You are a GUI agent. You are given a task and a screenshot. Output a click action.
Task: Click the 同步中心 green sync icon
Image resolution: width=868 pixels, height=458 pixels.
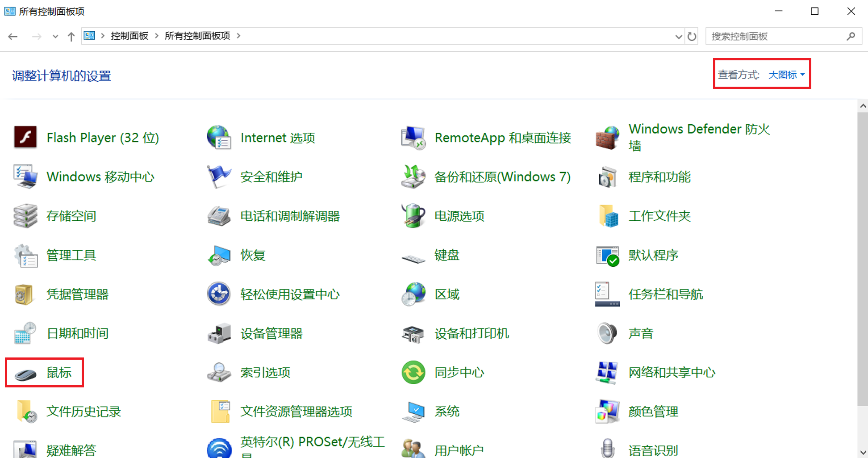click(413, 373)
